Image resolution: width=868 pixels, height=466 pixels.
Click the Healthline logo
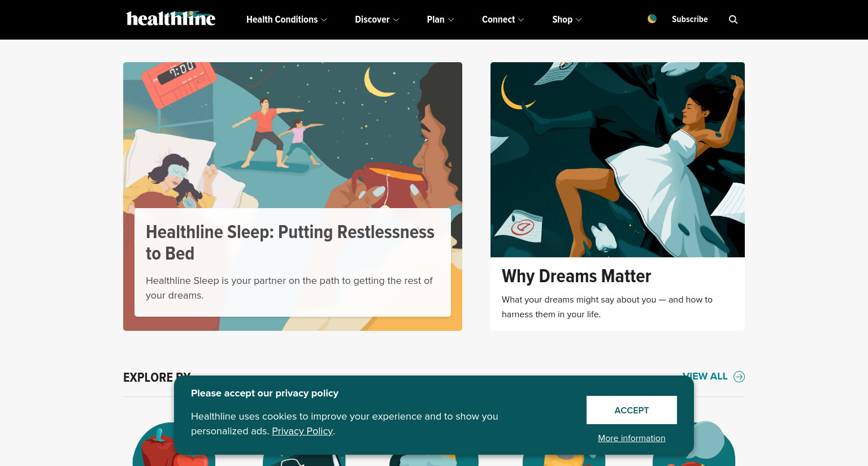171,19
